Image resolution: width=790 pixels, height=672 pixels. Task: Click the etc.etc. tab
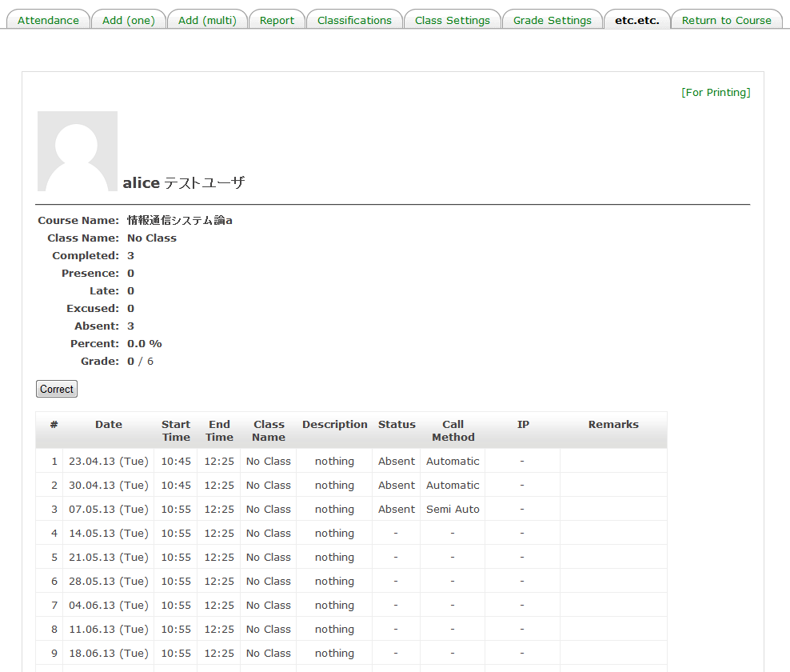click(636, 20)
